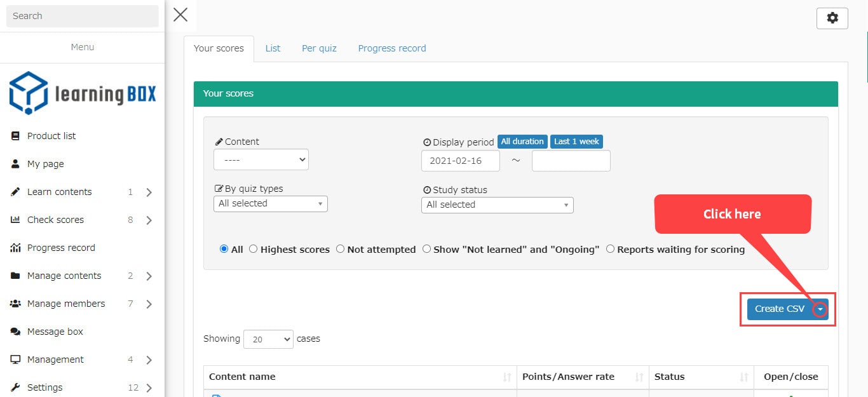Sort the Status column
This screenshot has width=868, height=397.
(743, 377)
